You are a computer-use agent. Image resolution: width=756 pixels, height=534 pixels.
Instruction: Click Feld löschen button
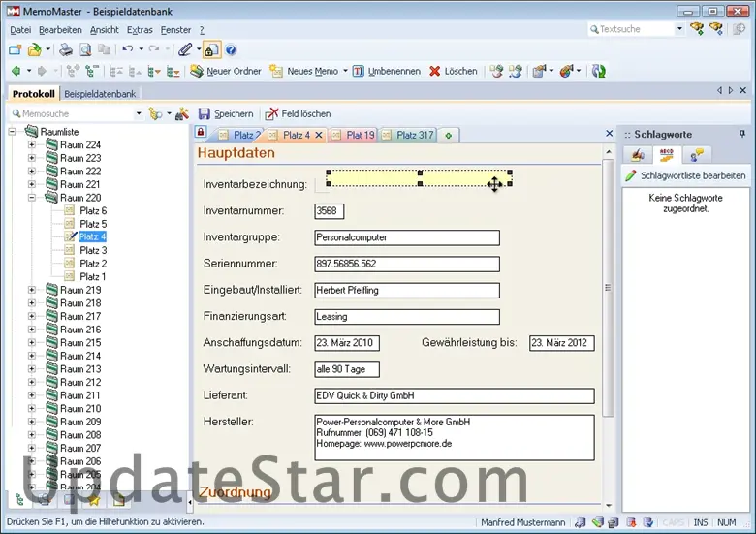point(298,114)
